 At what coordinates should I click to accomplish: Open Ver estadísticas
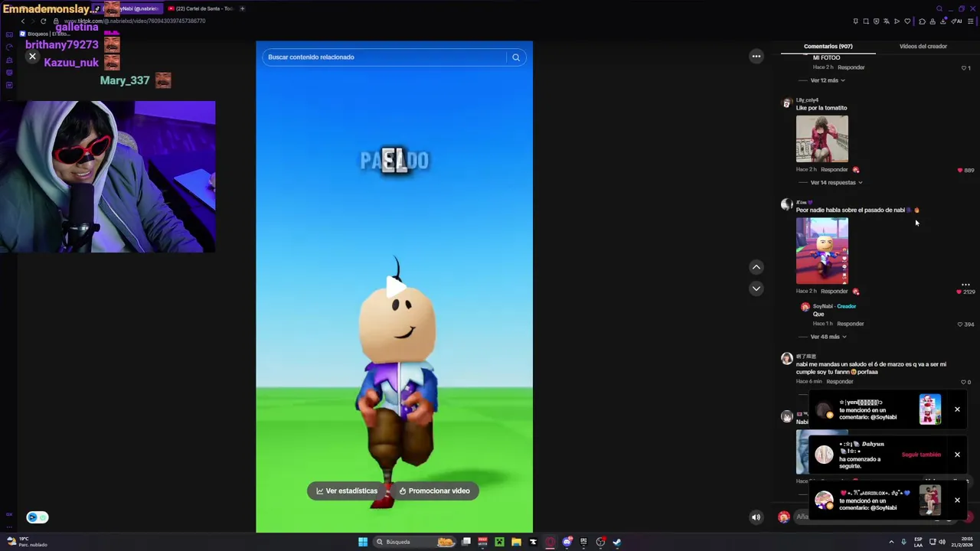point(347,491)
